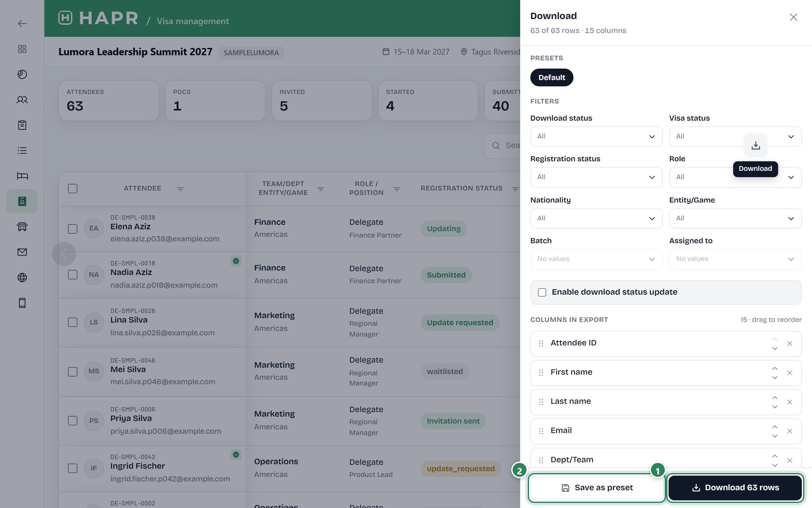The image size is (812, 508).
Task: Click Save as preset button
Action: point(597,488)
